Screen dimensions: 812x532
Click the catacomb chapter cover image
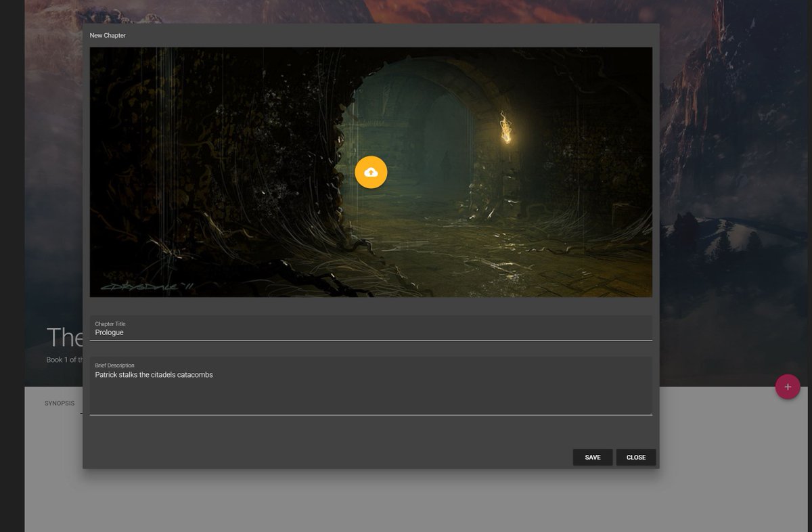tap(371, 172)
